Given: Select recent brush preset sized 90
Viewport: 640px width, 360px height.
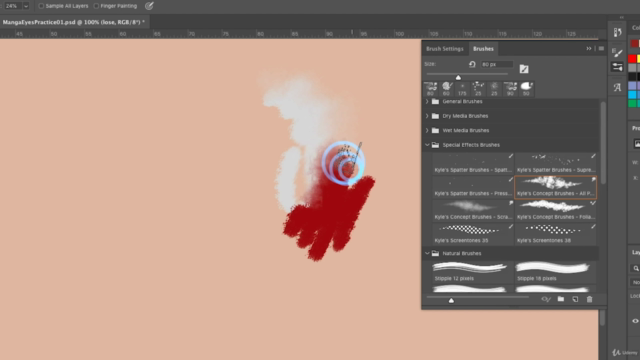Looking at the screenshot, I should point(510,89).
